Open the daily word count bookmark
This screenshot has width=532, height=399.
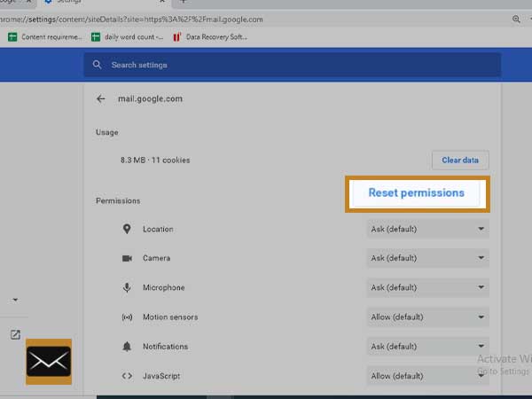(x=127, y=36)
